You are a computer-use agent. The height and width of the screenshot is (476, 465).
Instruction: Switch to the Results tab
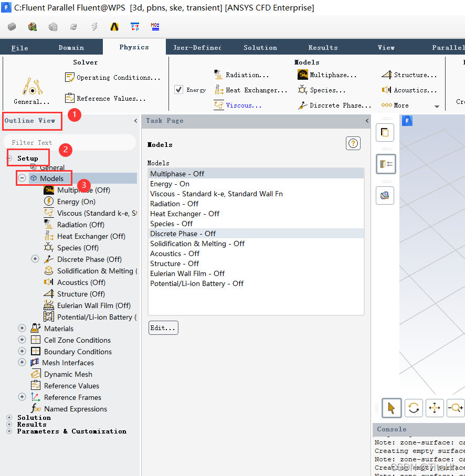pyautogui.click(x=323, y=48)
